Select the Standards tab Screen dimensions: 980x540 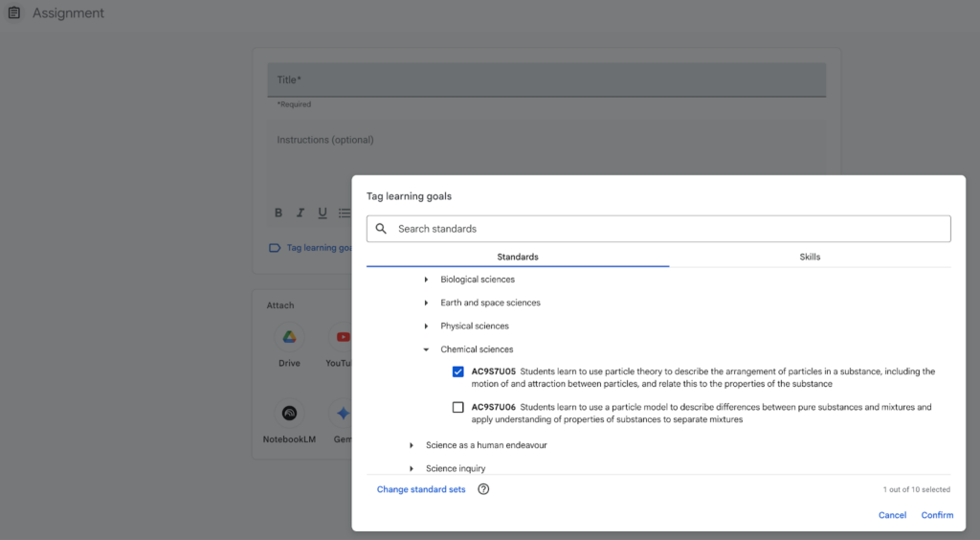click(518, 257)
